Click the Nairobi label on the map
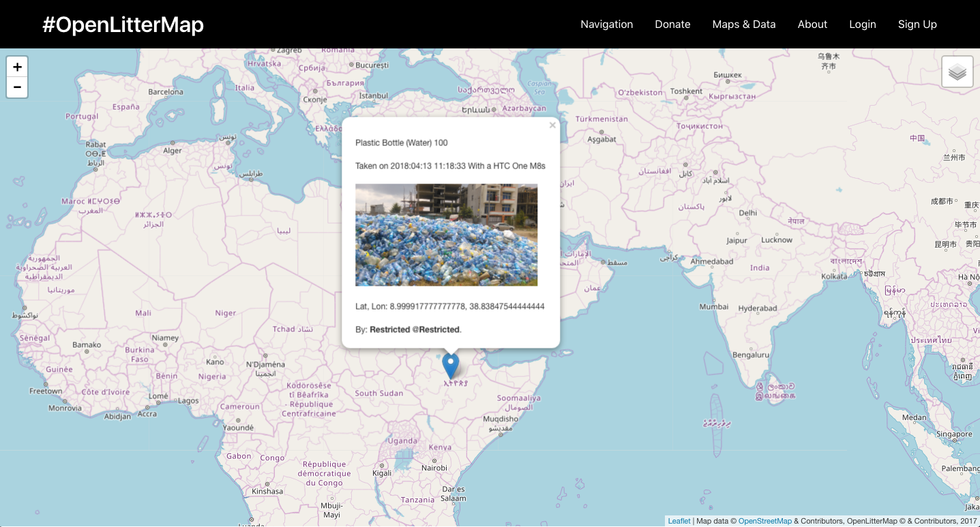This screenshot has width=980, height=527. 434,468
